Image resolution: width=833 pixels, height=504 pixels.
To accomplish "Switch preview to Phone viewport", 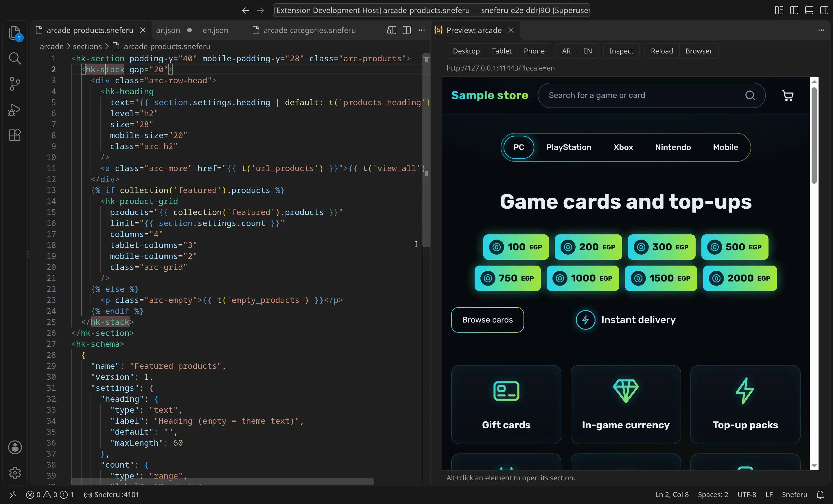I will pos(534,51).
